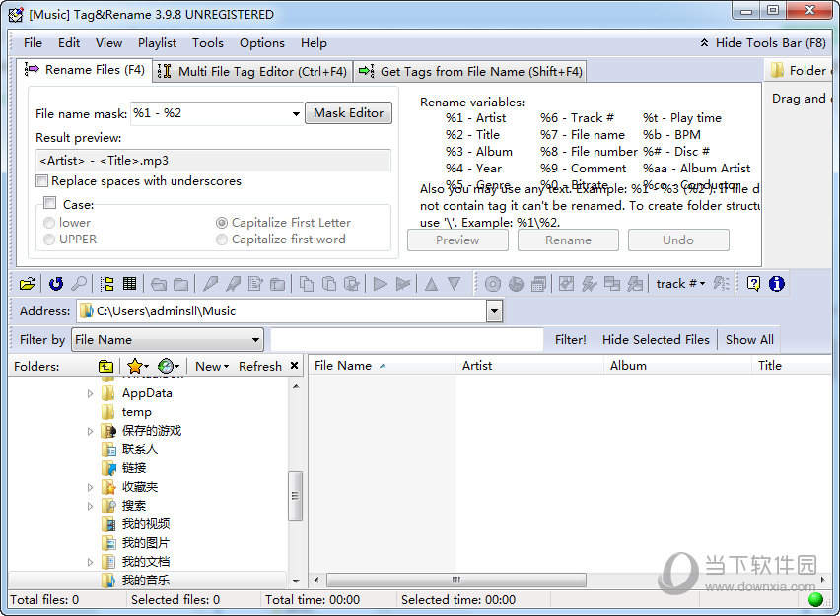Toggle the Case checkbox
The width and height of the screenshot is (840, 616).
50,203
